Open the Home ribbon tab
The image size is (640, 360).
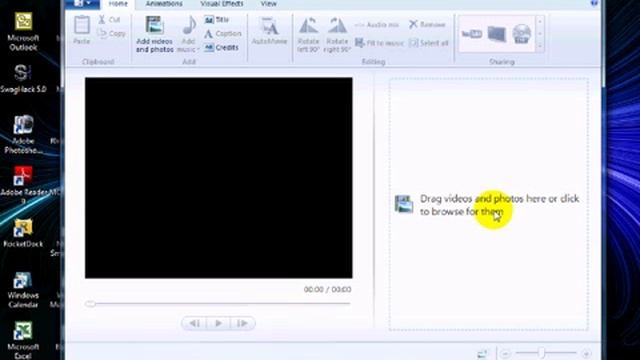coord(118,4)
